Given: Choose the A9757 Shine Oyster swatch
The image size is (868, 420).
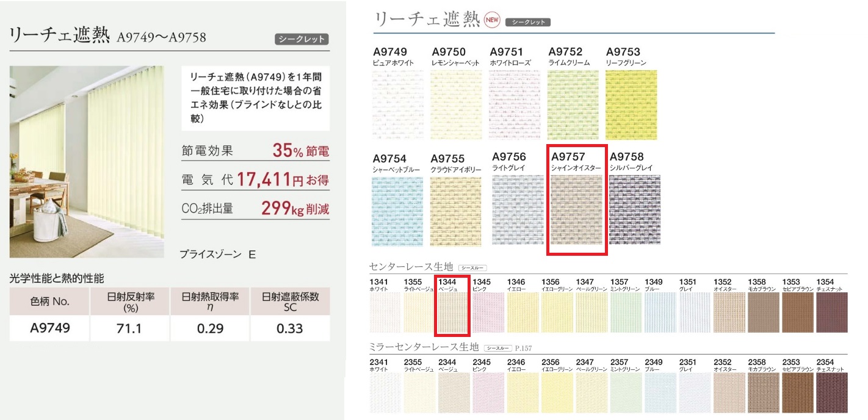Looking at the screenshot, I should coord(576,211).
